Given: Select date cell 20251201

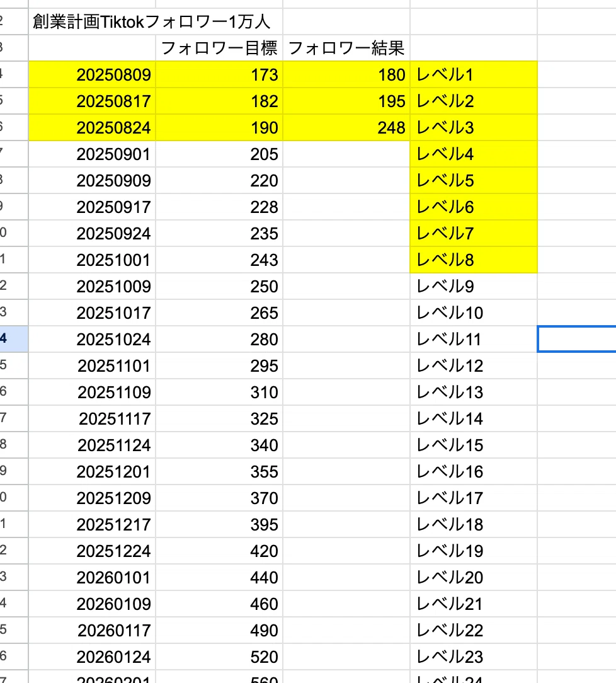Looking at the screenshot, I should pyautogui.click(x=93, y=472).
